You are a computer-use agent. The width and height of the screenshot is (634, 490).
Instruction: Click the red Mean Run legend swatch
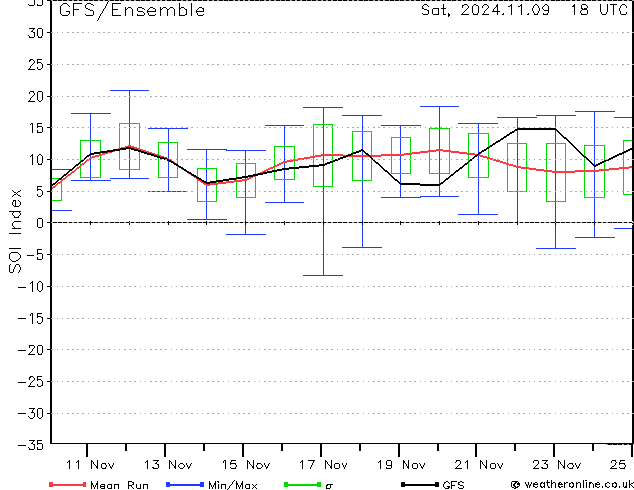pos(67,484)
